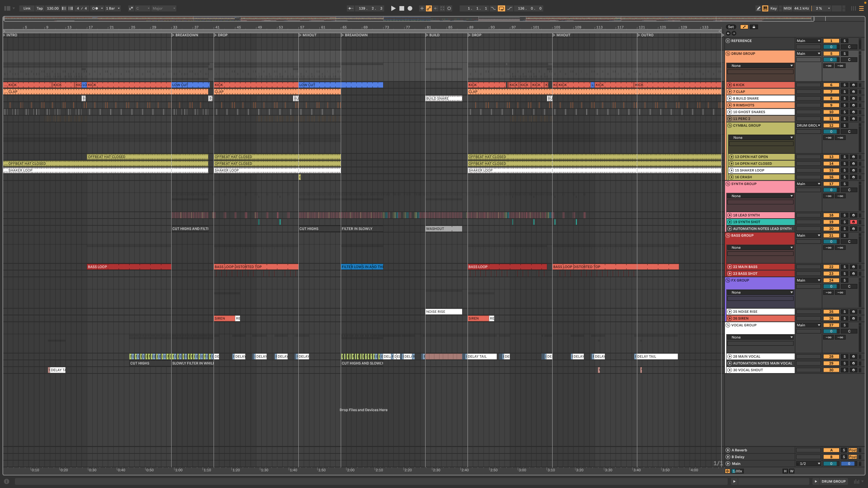Open the DRUM GROUP None automation chooser
Image resolution: width=868 pixels, height=488 pixels.
[760, 66]
